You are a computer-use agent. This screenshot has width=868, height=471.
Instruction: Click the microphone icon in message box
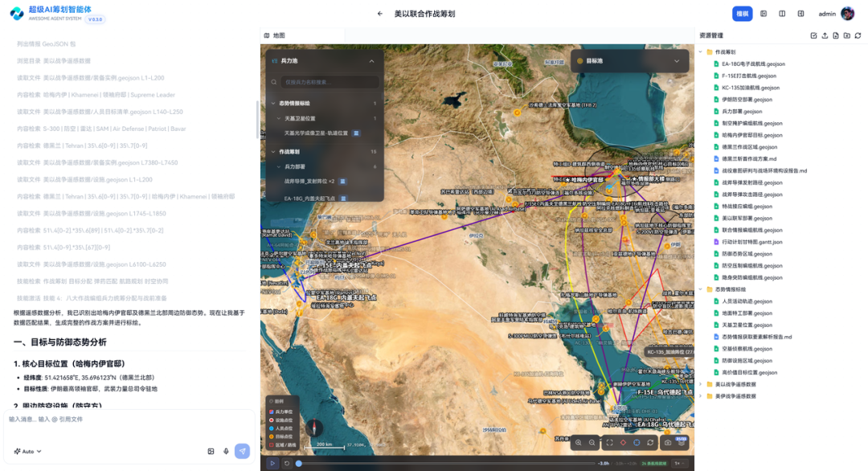[226, 452]
